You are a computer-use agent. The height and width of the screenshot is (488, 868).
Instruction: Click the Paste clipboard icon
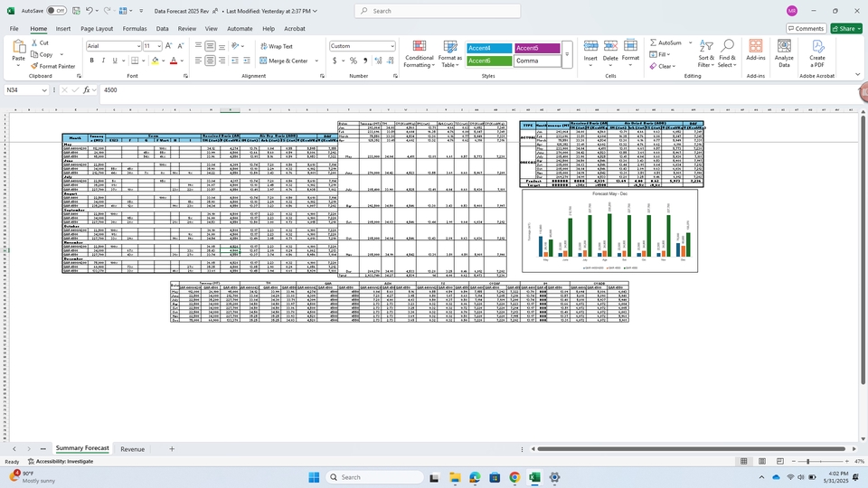(18, 48)
